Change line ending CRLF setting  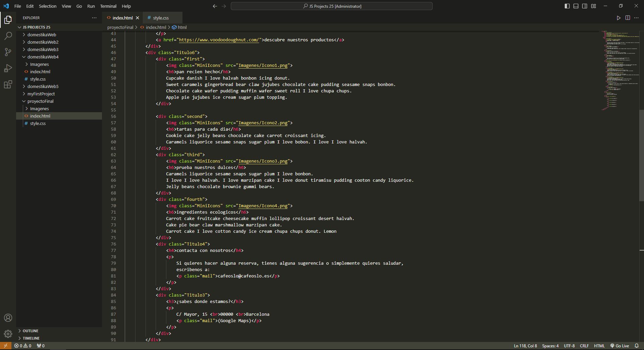point(584,346)
